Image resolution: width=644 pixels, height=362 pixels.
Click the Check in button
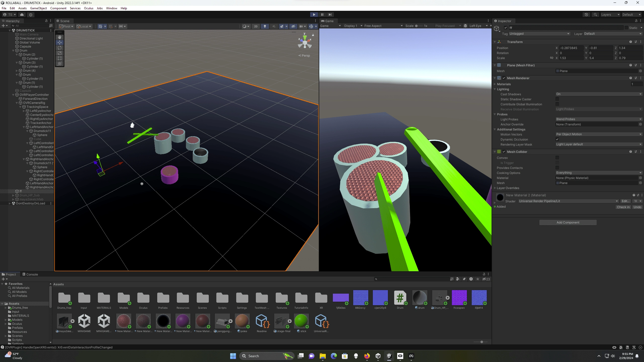click(x=623, y=207)
